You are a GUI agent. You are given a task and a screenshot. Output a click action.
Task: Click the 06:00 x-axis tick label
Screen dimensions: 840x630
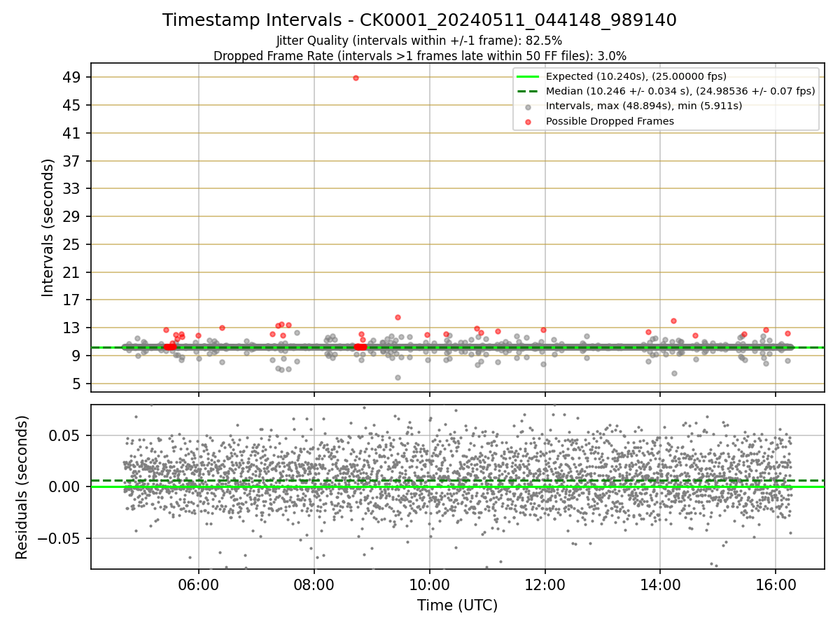point(199,584)
